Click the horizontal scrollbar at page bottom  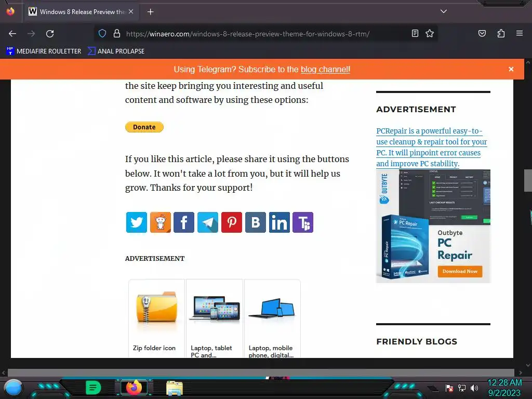[x=261, y=373]
